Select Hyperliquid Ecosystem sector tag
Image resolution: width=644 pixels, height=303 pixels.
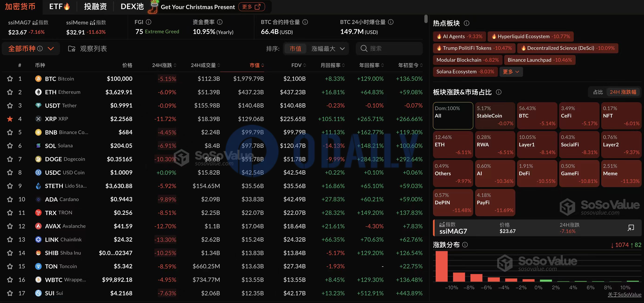coord(530,37)
